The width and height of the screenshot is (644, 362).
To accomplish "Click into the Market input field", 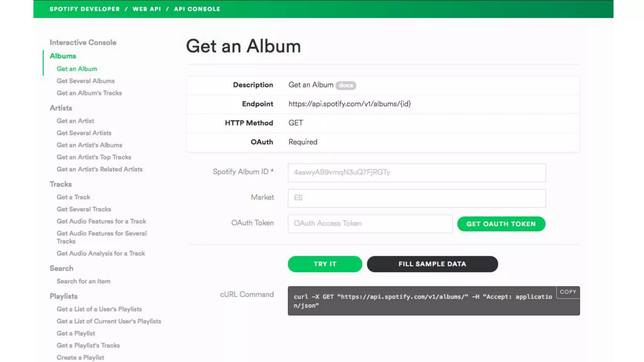I will coord(417,198).
